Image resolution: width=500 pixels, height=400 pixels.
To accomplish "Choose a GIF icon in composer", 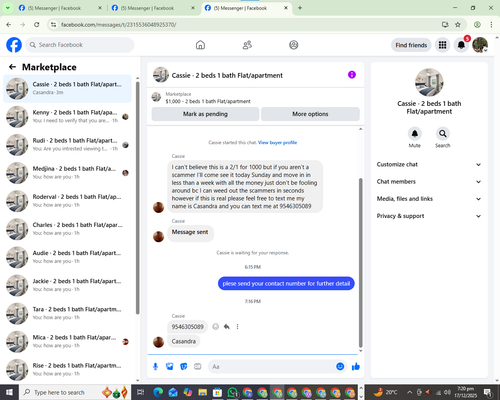I will 198,367.
